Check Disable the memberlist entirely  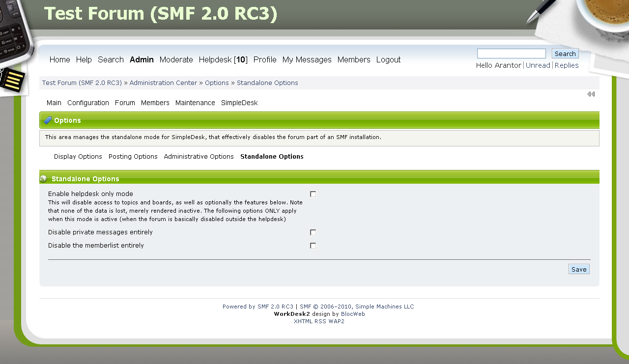point(313,246)
